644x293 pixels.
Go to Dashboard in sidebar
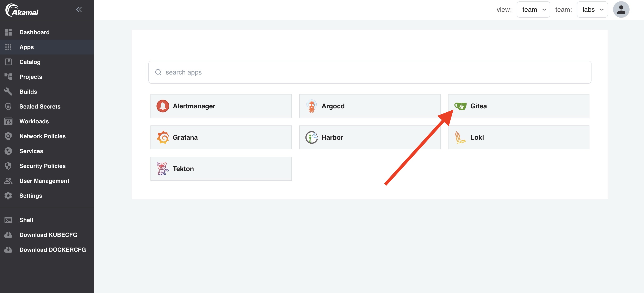[47, 32]
